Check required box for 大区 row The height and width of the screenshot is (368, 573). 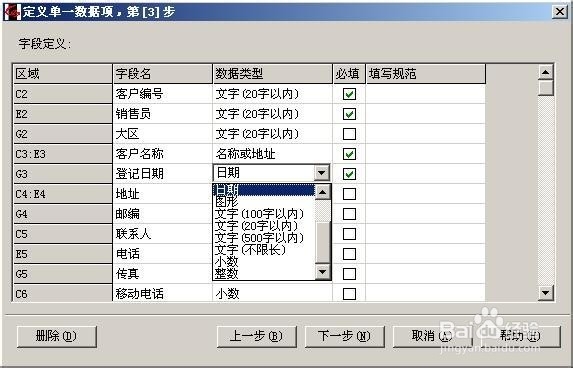click(x=349, y=134)
